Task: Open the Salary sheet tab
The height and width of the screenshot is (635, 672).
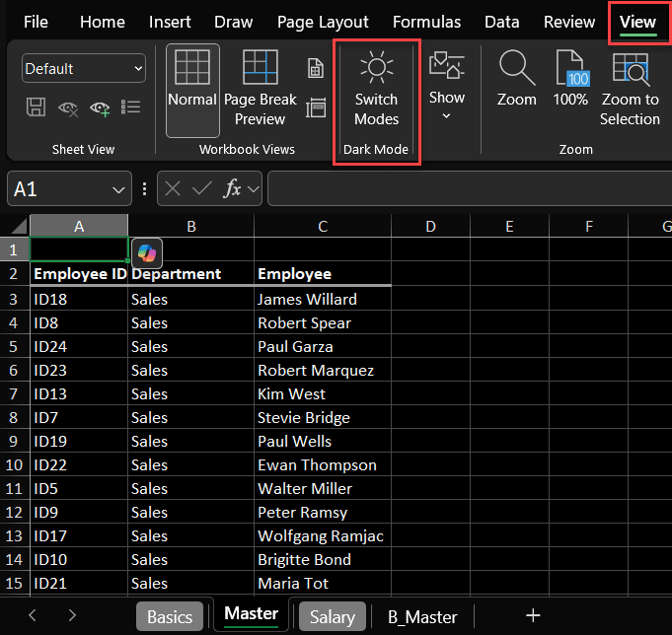Action: [x=333, y=617]
